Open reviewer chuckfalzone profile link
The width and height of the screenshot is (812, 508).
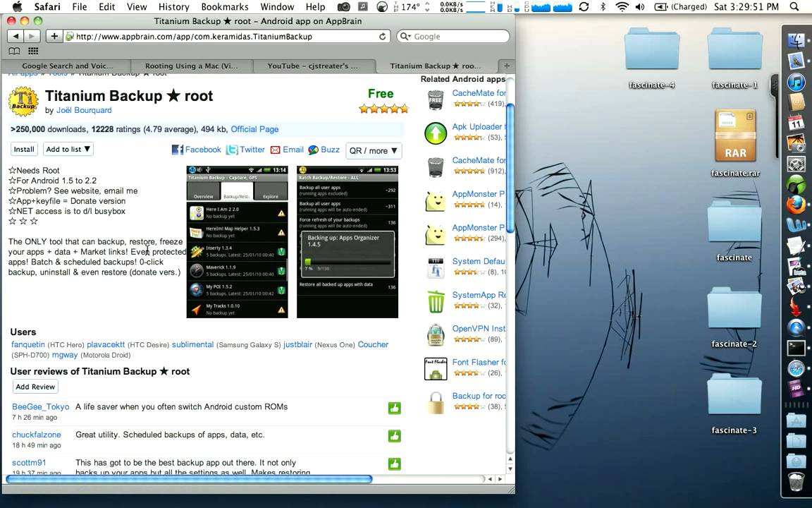coord(36,435)
